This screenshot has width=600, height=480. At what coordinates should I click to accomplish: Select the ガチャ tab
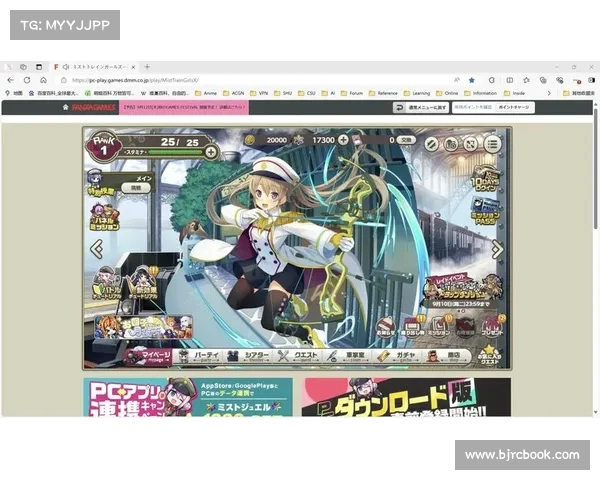click(x=398, y=356)
